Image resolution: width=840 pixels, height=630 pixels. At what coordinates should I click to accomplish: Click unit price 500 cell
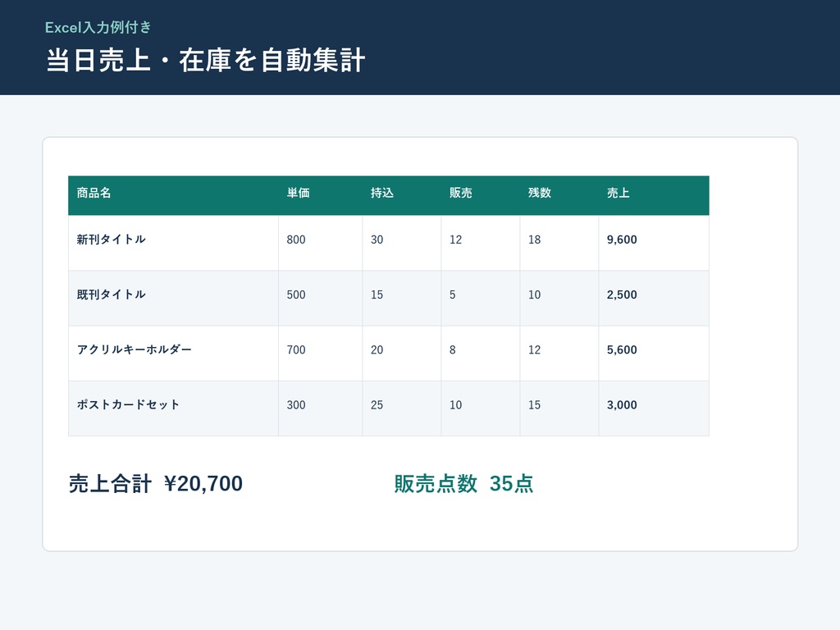[321, 298]
